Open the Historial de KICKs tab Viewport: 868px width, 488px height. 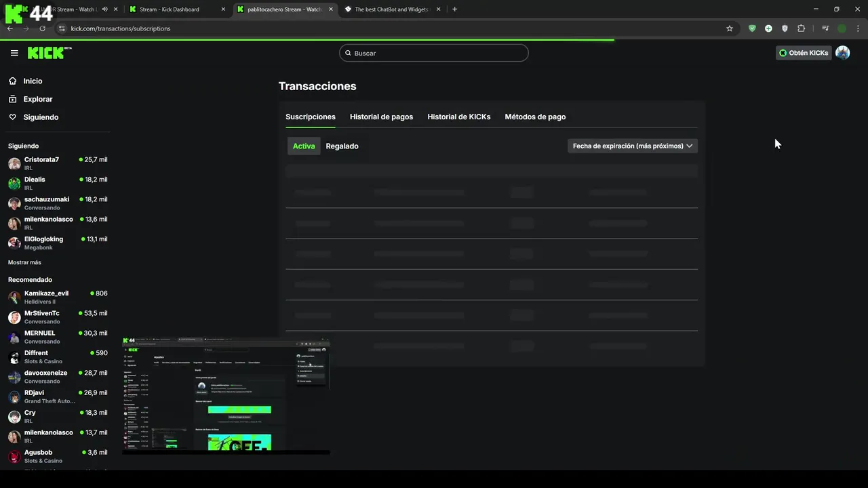tap(458, 117)
